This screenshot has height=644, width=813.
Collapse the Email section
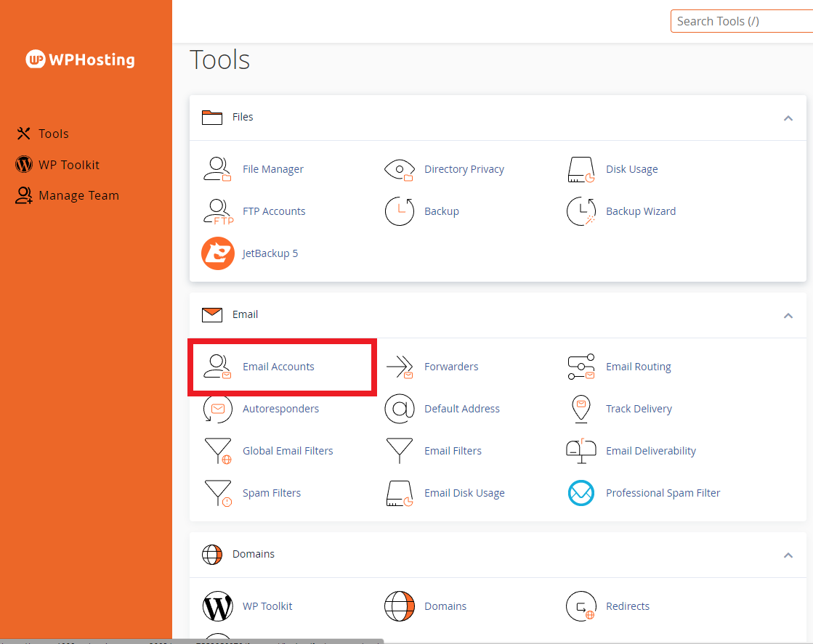(x=788, y=315)
